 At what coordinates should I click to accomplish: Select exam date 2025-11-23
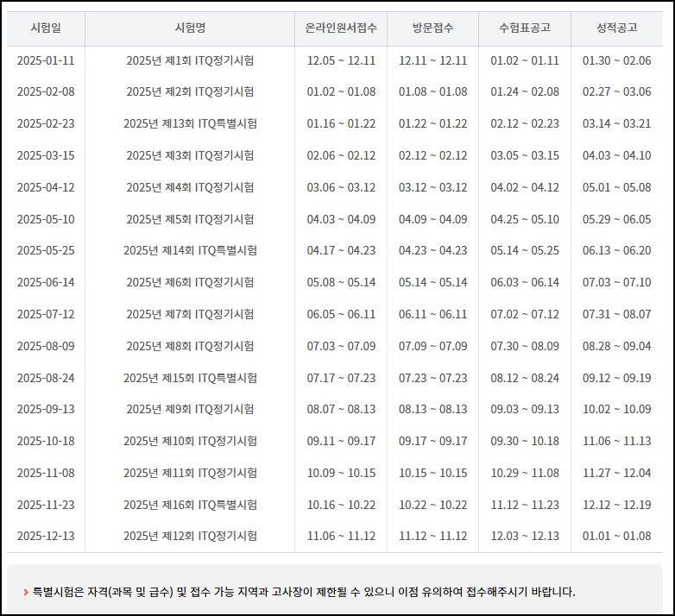(46, 505)
